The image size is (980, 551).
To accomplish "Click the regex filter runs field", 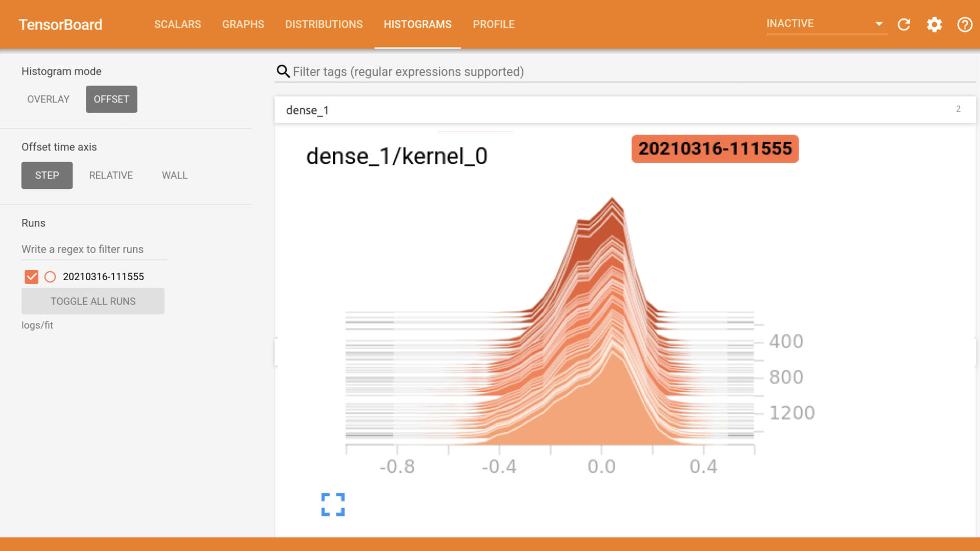I will [94, 249].
